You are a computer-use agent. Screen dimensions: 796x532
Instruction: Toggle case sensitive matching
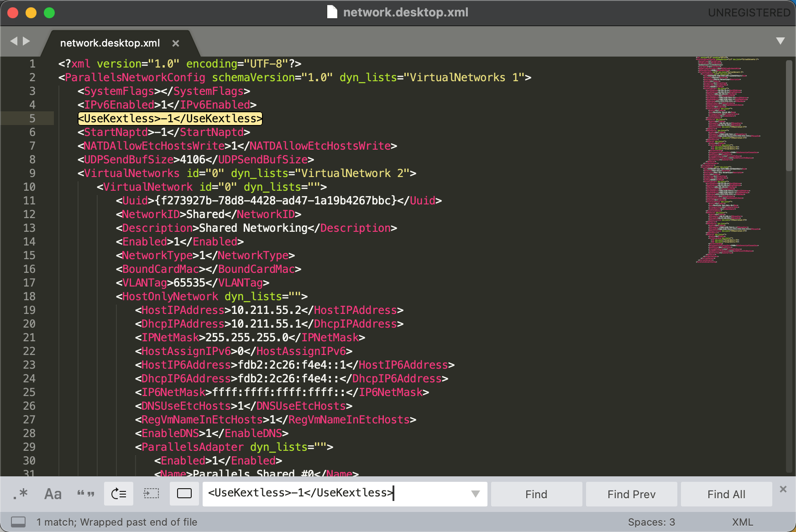pyautogui.click(x=53, y=494)
